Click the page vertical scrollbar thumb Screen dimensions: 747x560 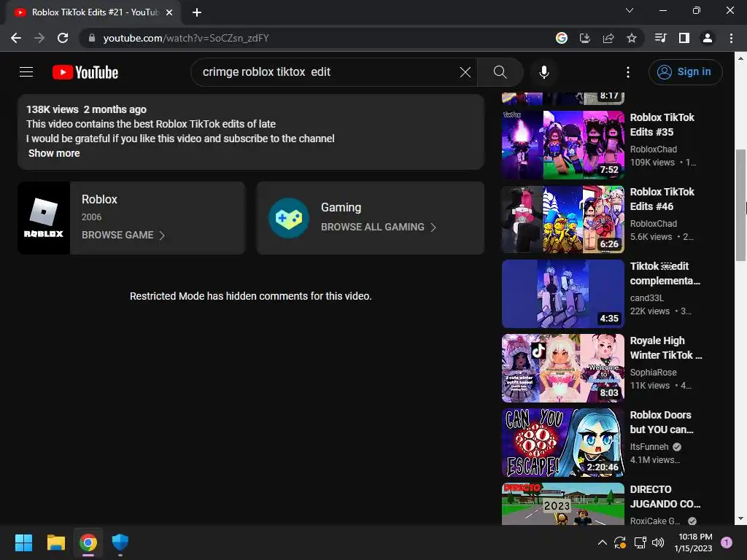(x=740, y=205)
